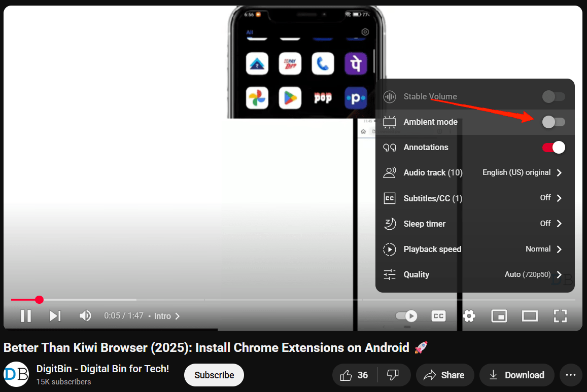Pause the video playback

[x=25, y=316]
